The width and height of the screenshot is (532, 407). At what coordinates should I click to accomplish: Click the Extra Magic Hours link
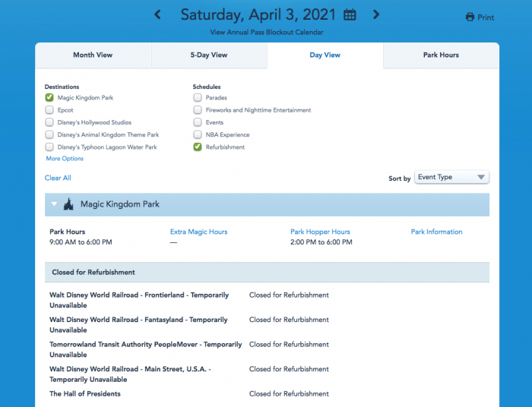(198, 232)
